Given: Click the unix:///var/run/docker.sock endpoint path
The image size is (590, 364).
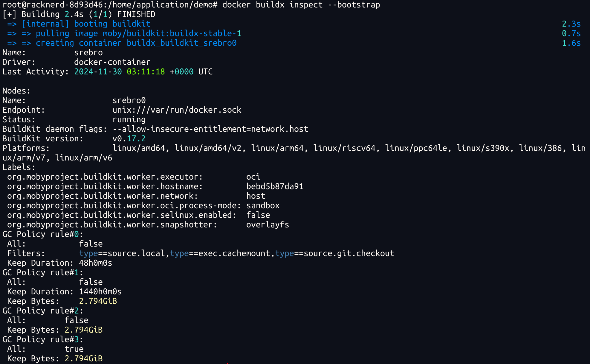Looking at the screenshot, I should [177, 110].
